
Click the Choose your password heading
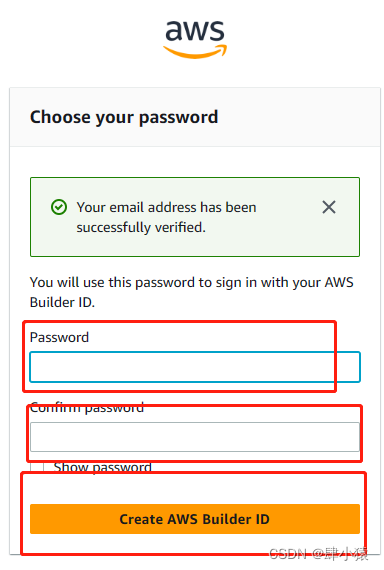[x=124, y=117]
